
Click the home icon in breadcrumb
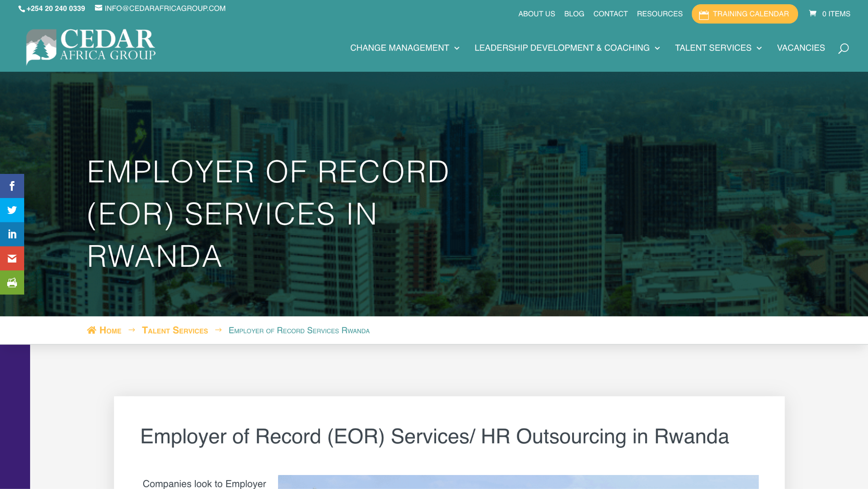point(92,330)
